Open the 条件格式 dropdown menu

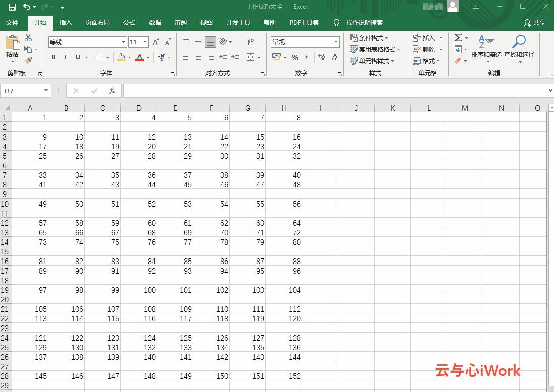[x=369, y=38]
